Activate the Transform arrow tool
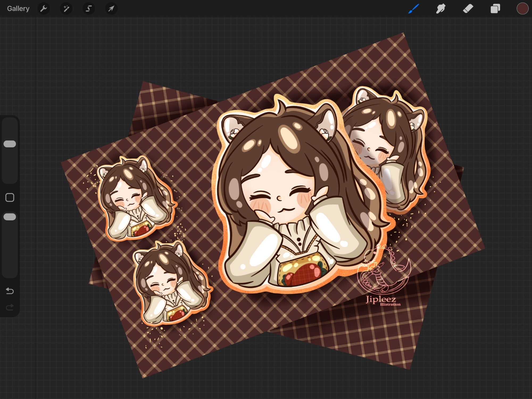This screenshot has width=532, height=399. point(111,9)
